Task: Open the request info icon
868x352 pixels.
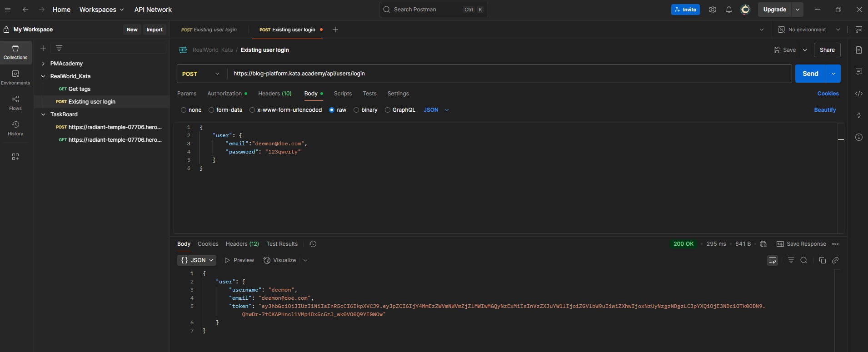Action: (x=859, y=137)
